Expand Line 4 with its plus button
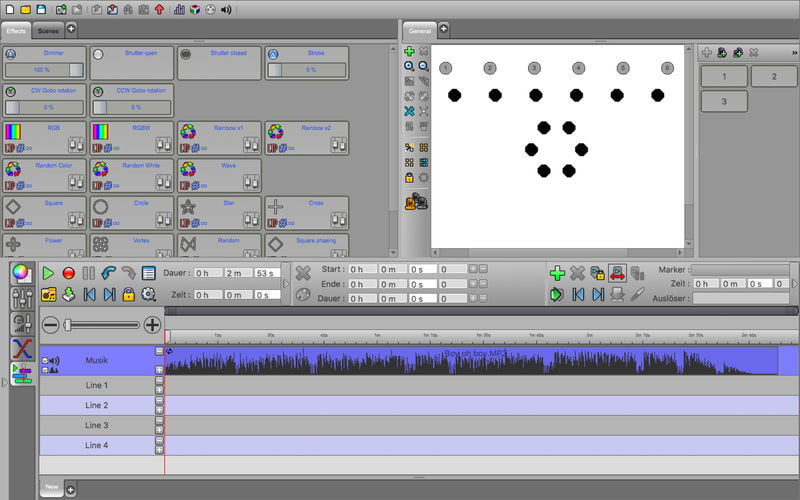Screen dimensions: 800x500 (x=159, y=450)
